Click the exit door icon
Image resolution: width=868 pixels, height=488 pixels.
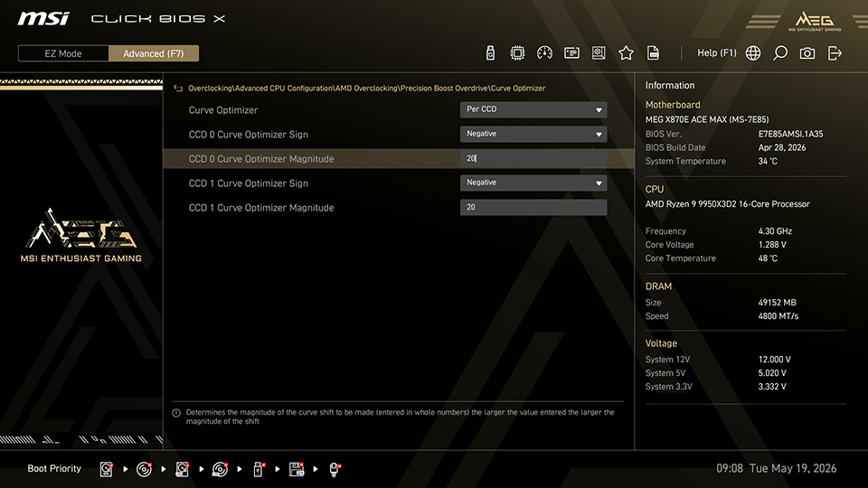coord(835,53)
